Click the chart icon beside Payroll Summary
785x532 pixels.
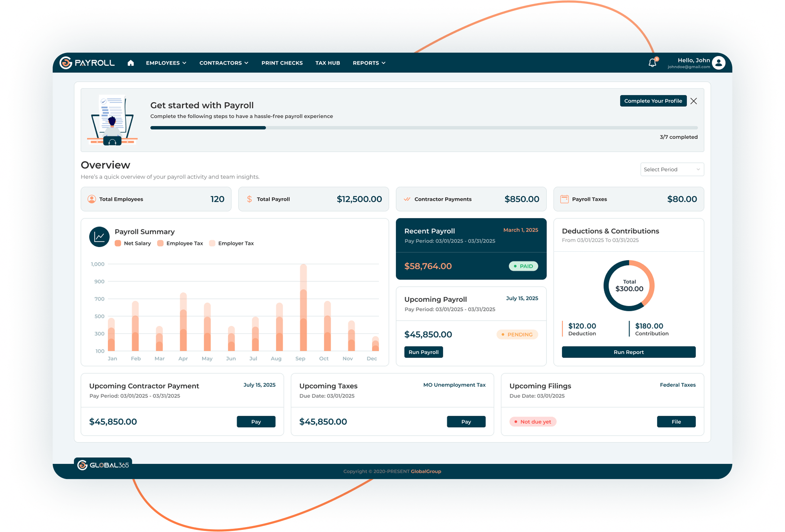coord(99,237)
